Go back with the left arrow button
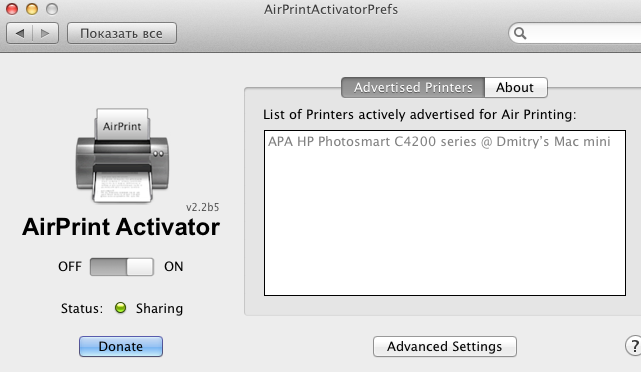Screen dimensions: 641x372 pyautogui.click(x=20, y=33)
